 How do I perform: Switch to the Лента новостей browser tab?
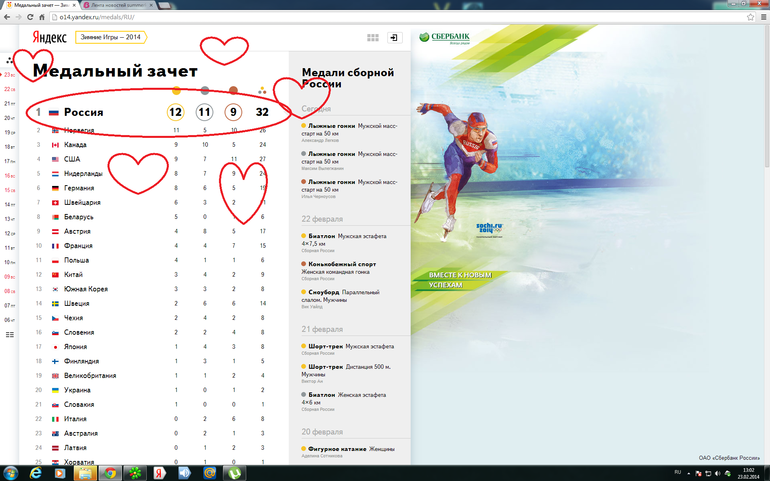click(118, 5)
